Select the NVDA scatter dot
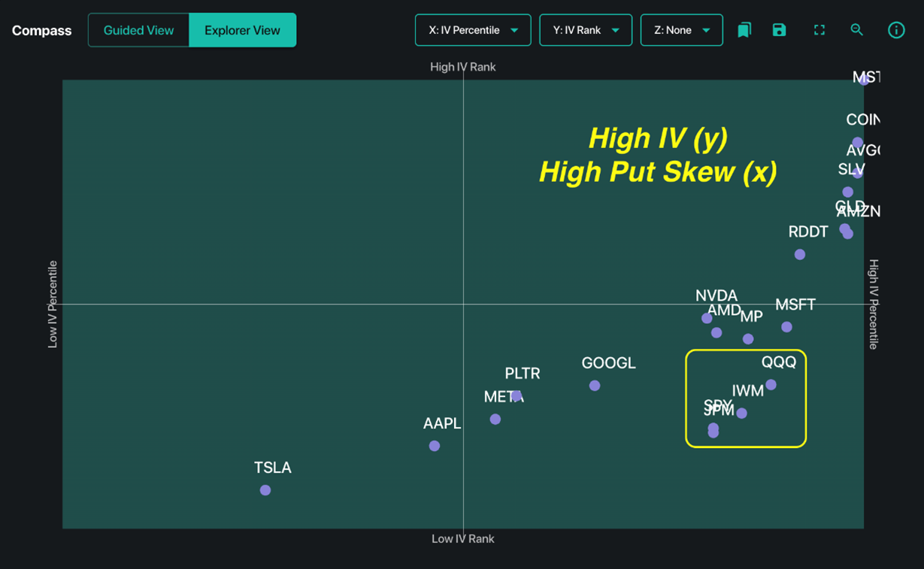Screen dimensions: 924x569 click(707, 318)
